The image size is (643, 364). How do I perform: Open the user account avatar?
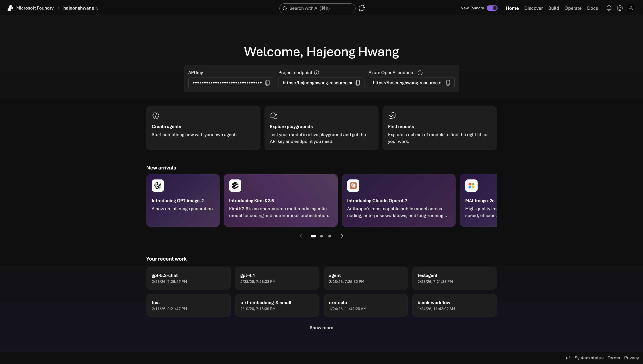tap(631, 8)
